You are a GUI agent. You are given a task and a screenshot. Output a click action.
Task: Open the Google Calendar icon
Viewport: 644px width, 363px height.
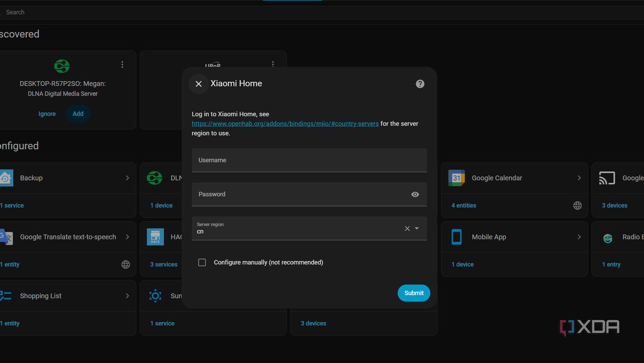[x=456, y=178]
